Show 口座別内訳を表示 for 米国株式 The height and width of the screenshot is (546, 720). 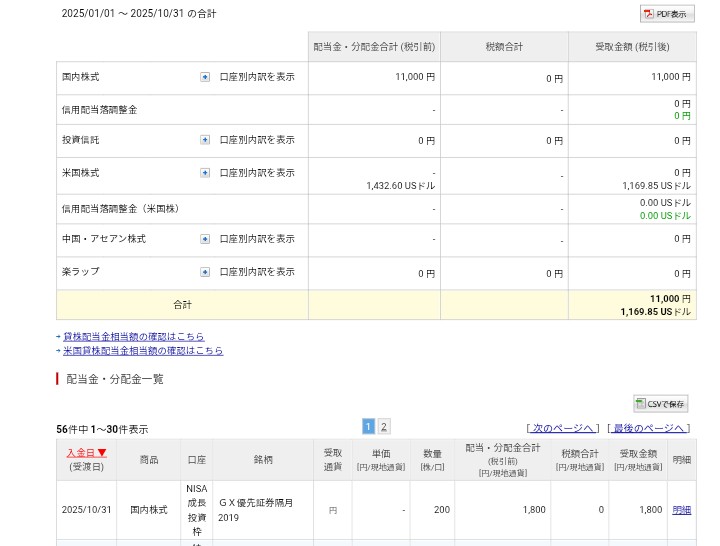(x=257, y=173)
